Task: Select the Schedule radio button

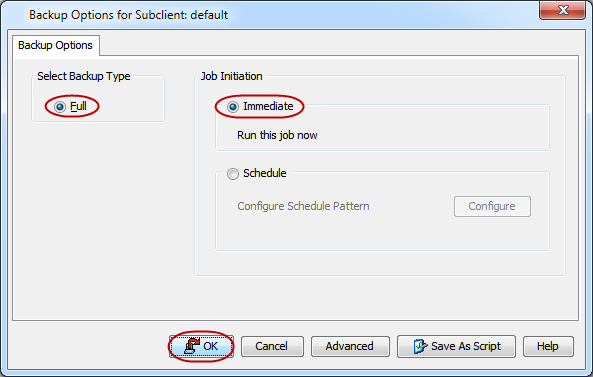Action: coord(233,174)
